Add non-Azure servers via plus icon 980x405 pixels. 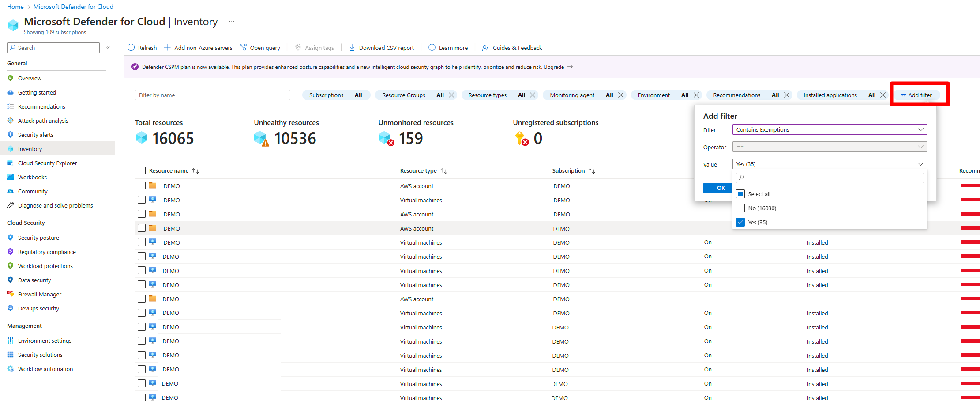tap(167, 48)
